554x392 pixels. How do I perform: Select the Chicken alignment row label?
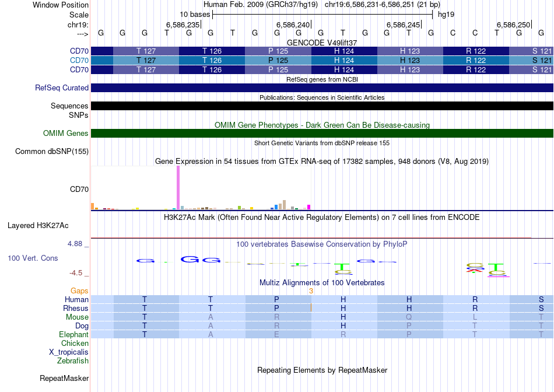coord(75,343)
